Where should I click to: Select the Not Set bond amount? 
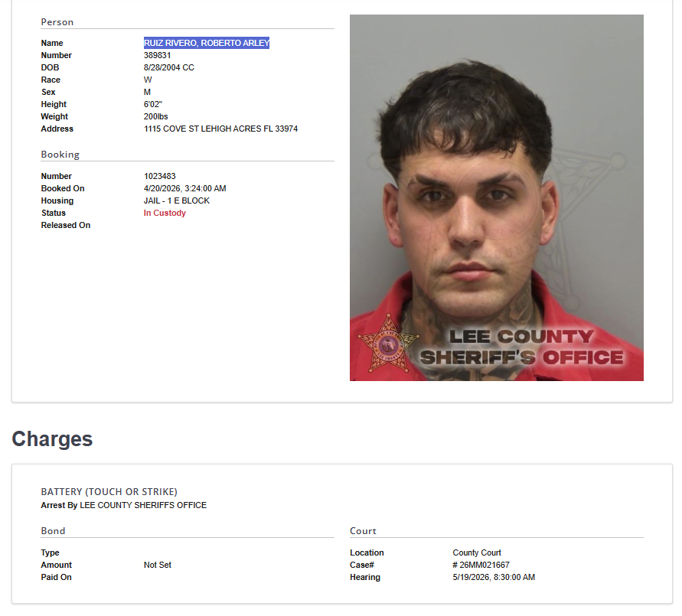pyautogui.click(x=158, y=565)
